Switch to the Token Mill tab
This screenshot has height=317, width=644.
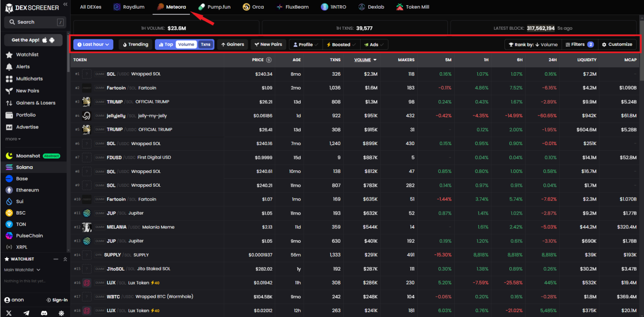coord(413,7)
